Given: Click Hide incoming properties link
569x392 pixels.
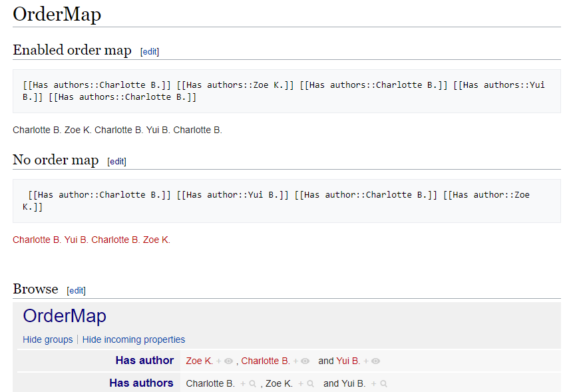Looking at the screenshot, I should tap(134, 339).
